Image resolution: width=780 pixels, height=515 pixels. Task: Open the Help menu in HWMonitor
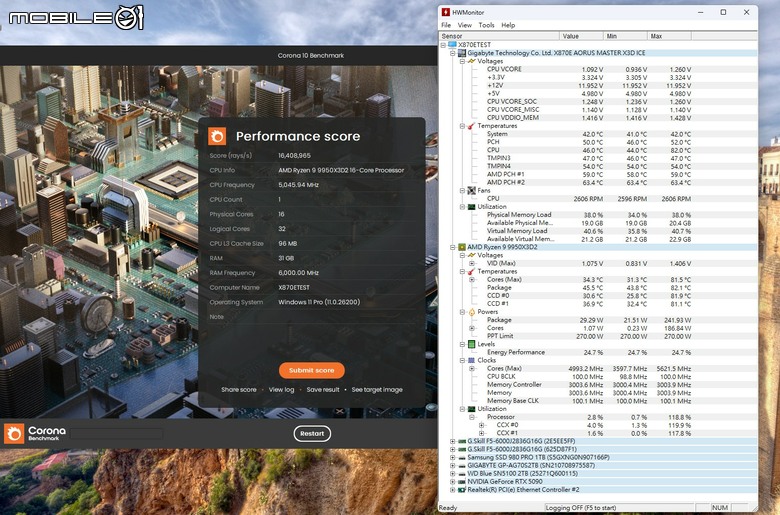pos(508,25)
